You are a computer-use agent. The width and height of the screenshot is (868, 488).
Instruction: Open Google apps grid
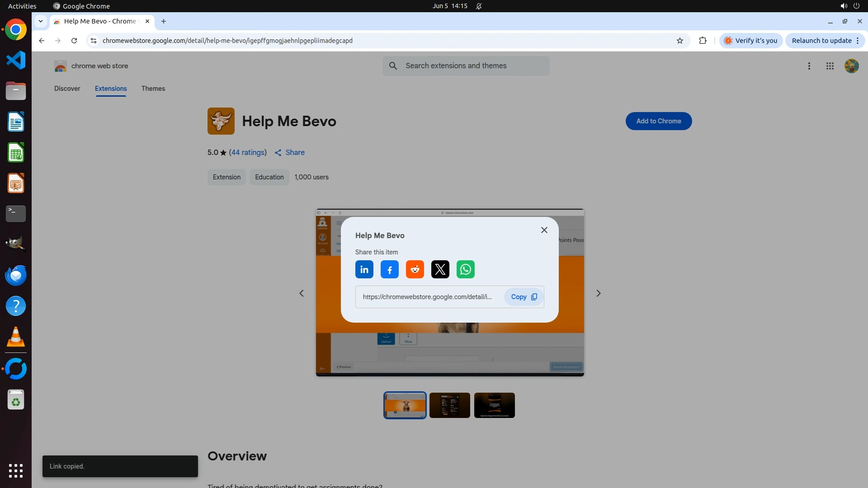coord(830,66)
